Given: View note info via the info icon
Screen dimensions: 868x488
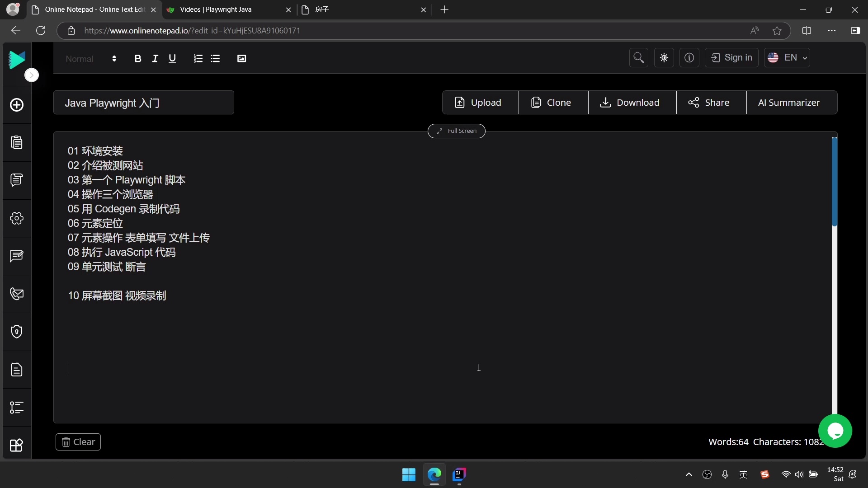Looking at the screenshot, I should tap(689, 58).
